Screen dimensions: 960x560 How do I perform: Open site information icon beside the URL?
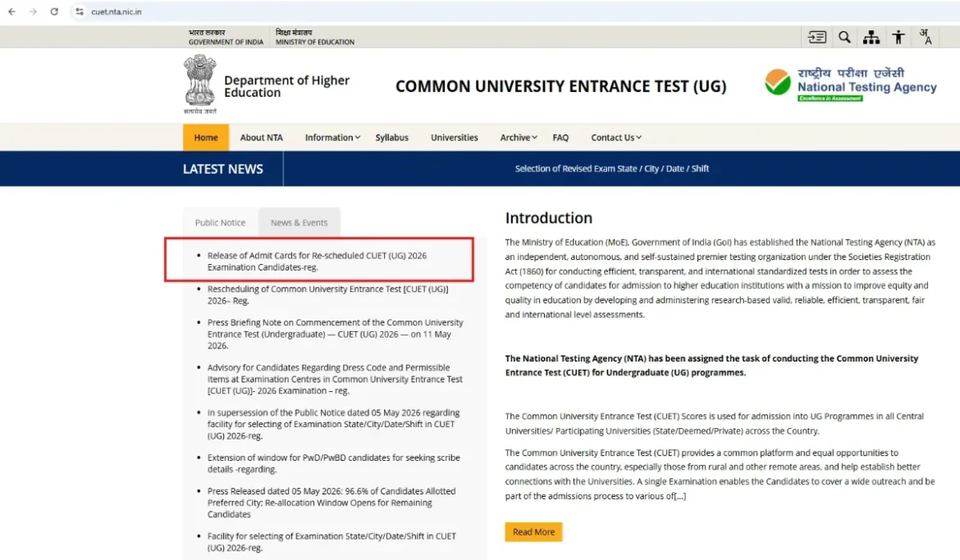pos(80,11)
